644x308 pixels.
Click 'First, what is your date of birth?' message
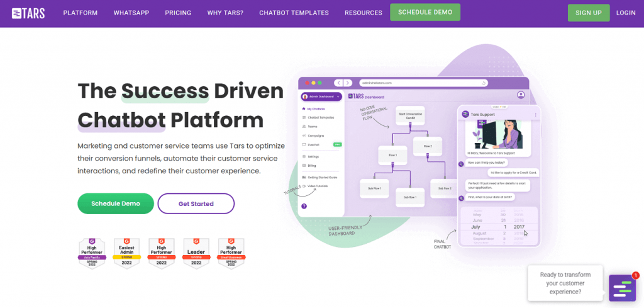491,197
